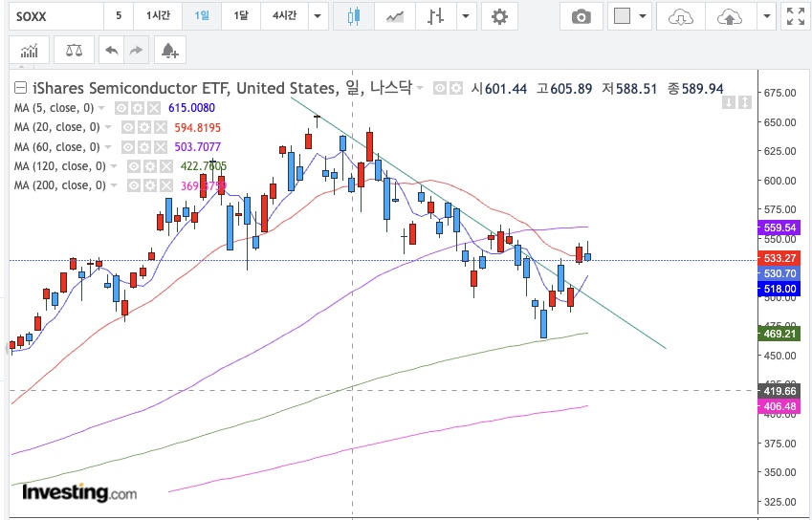Select the 1달 interval
The height and width of the screenshot is (520, 812).
click(241, 16)
